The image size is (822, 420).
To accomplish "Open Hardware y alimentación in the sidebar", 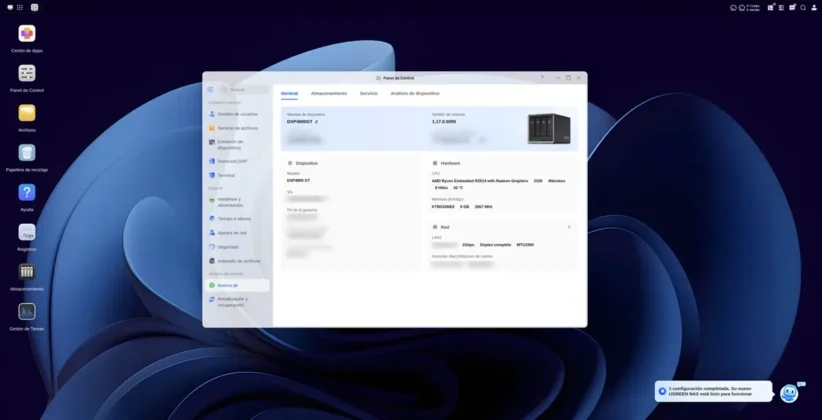I will [237, 202].
